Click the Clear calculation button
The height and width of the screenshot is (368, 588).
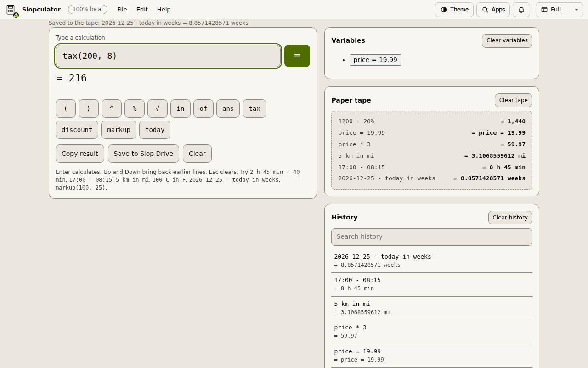click(197, 154)
